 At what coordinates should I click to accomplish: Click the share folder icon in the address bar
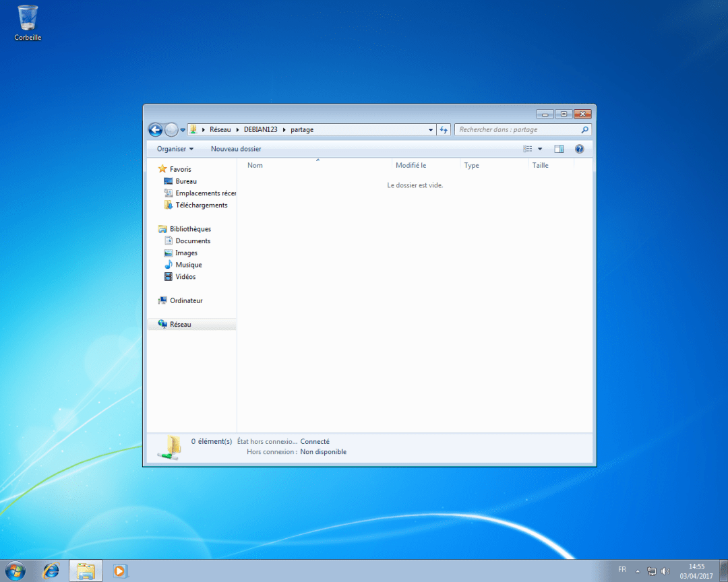193,129
